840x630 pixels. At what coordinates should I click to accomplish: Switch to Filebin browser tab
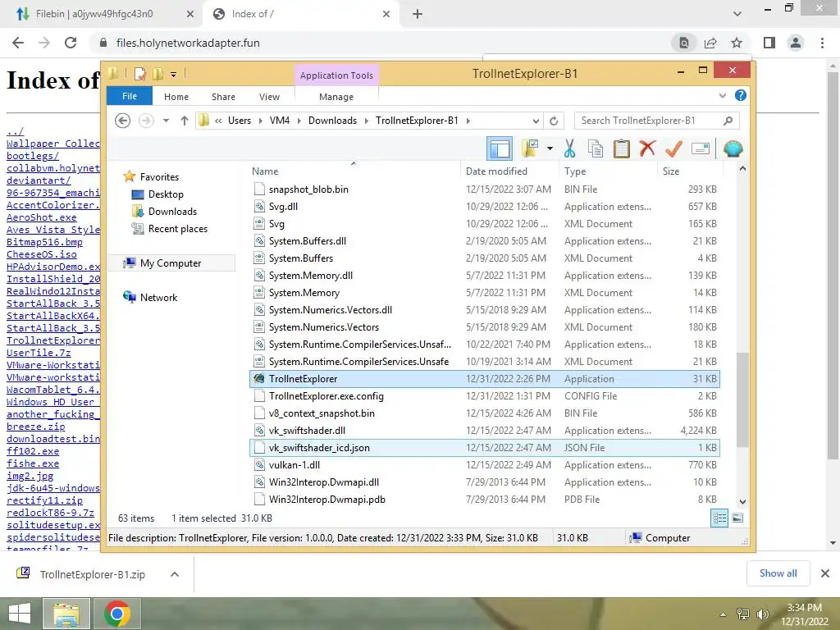[103, 14]
